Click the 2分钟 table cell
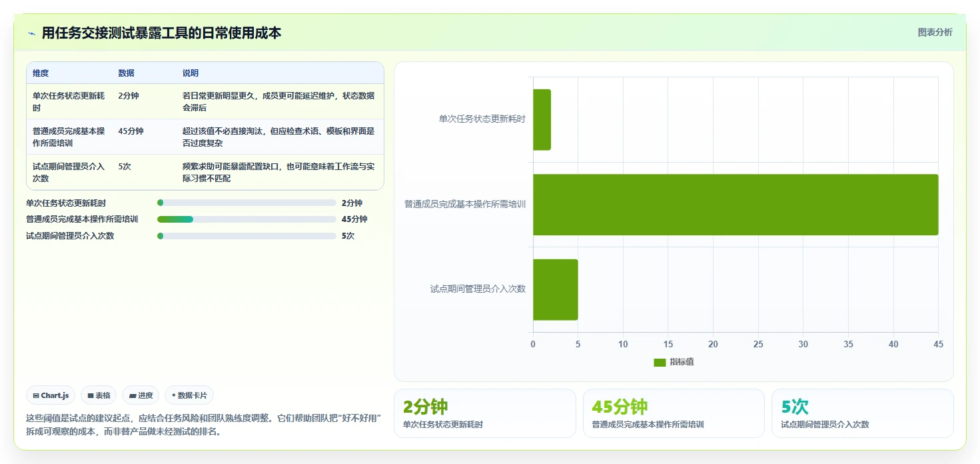Viewport: 980px width, 464px height. [x=129, y=96]
